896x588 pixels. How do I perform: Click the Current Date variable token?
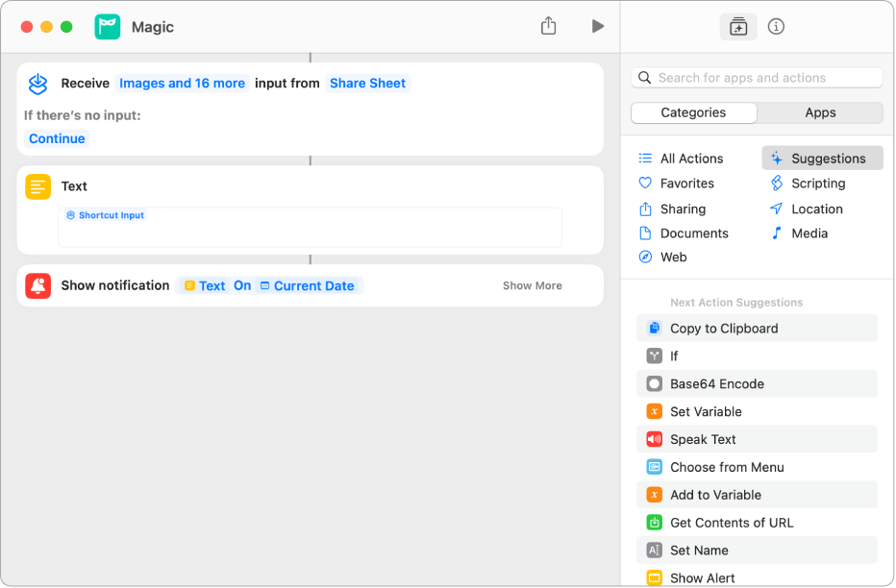(x=312, y=285)
